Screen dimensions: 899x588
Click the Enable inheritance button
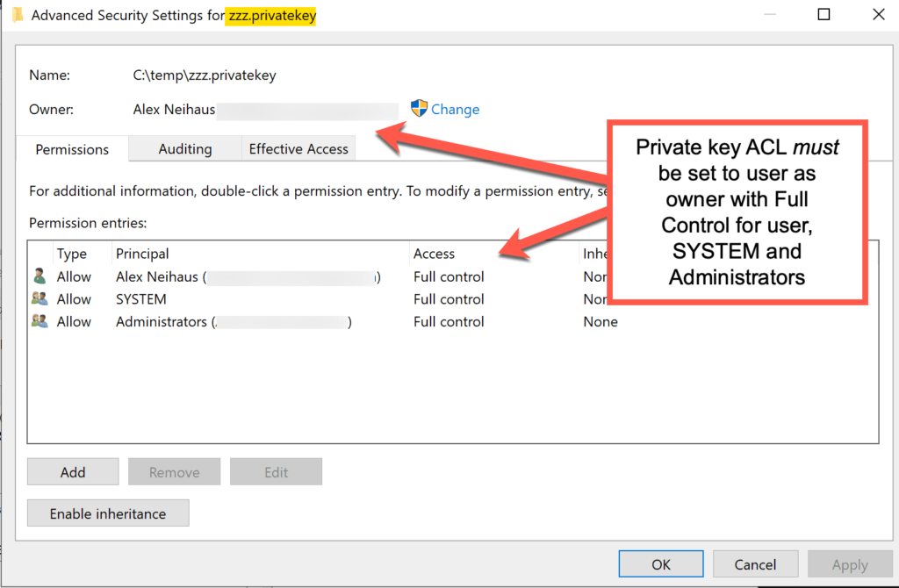pos(107,513)
